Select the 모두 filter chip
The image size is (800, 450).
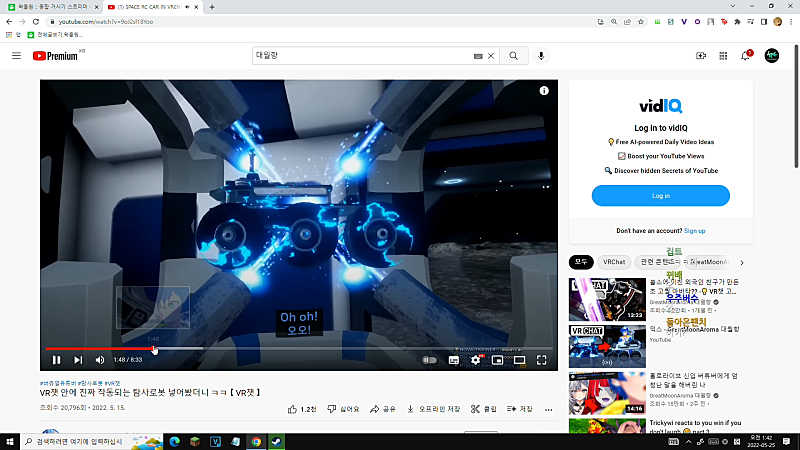581,262
